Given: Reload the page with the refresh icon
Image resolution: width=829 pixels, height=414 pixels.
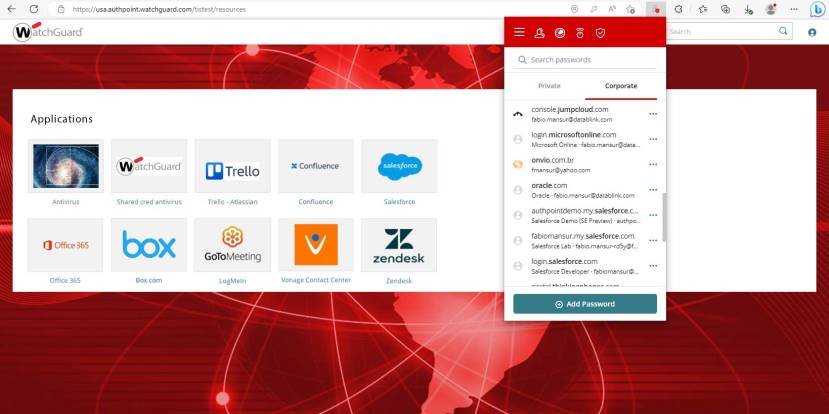Looking at the screenshot, I should click(x=34, y=9).
